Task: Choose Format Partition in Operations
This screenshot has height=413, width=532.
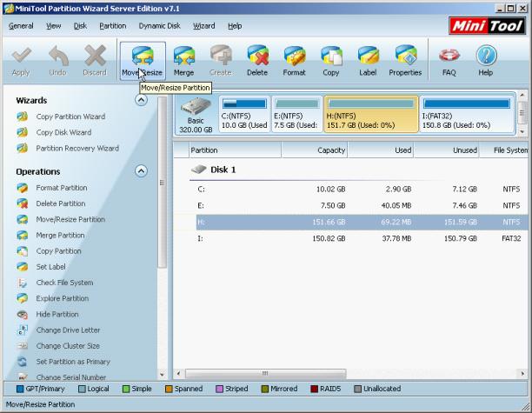Action: (62, 188)
